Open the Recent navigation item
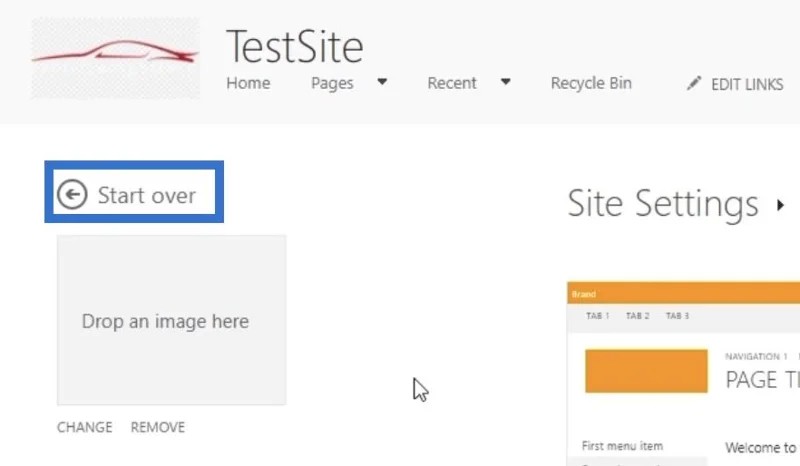The height and width of the screenshot is (466, 800). tap(452, 83)
